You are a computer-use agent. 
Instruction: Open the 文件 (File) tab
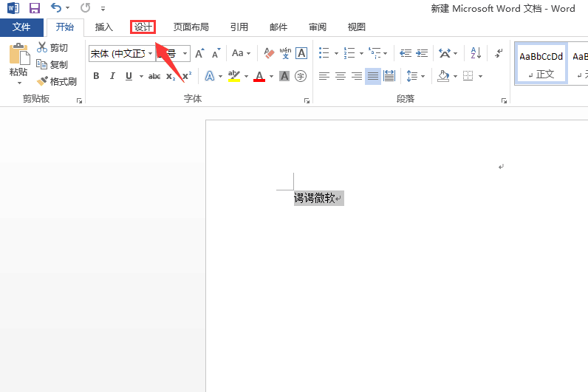click(x=21, y=27)
